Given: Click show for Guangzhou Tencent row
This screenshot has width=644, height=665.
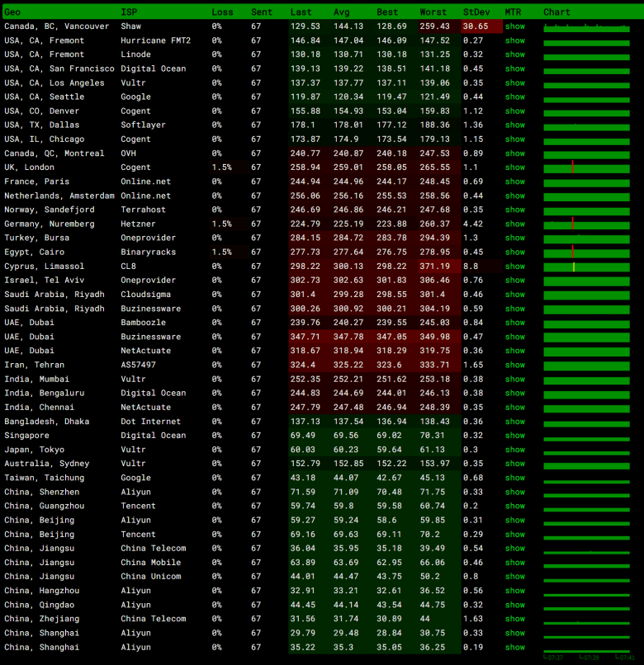Looking at the screenshot, I should pyautogui.click(x=514, y=506).
